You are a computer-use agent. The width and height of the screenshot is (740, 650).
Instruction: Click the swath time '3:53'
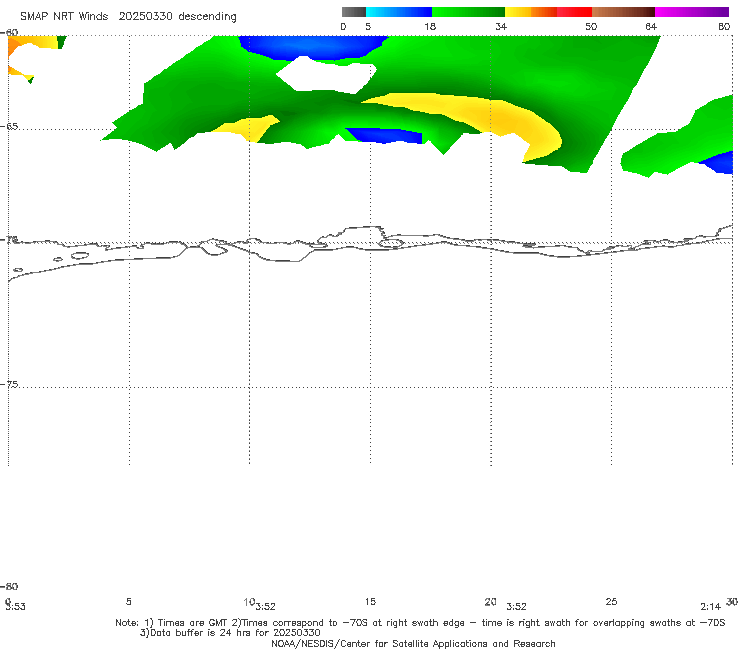click(x=16, y=607)
